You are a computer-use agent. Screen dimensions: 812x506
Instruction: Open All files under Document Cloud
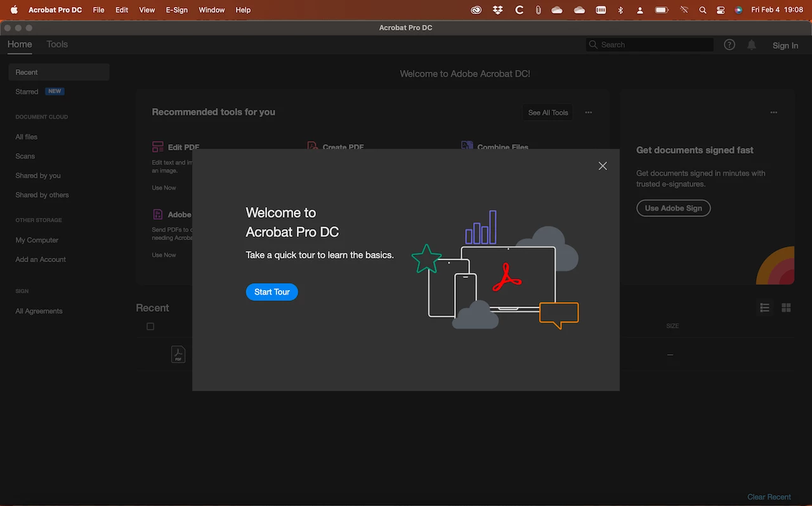click(27, 136)
